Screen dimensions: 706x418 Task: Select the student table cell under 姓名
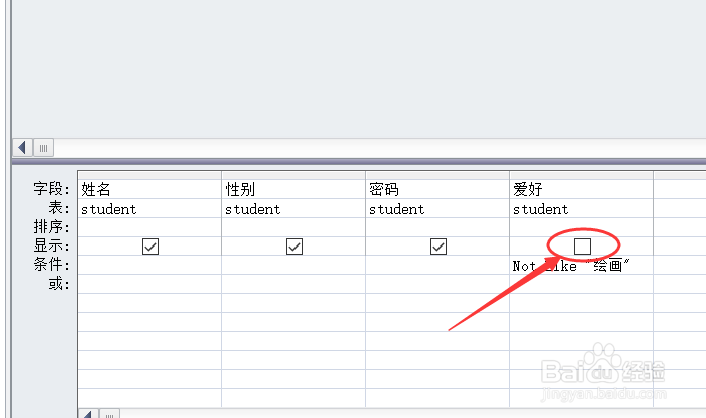[x=149, y=209]
